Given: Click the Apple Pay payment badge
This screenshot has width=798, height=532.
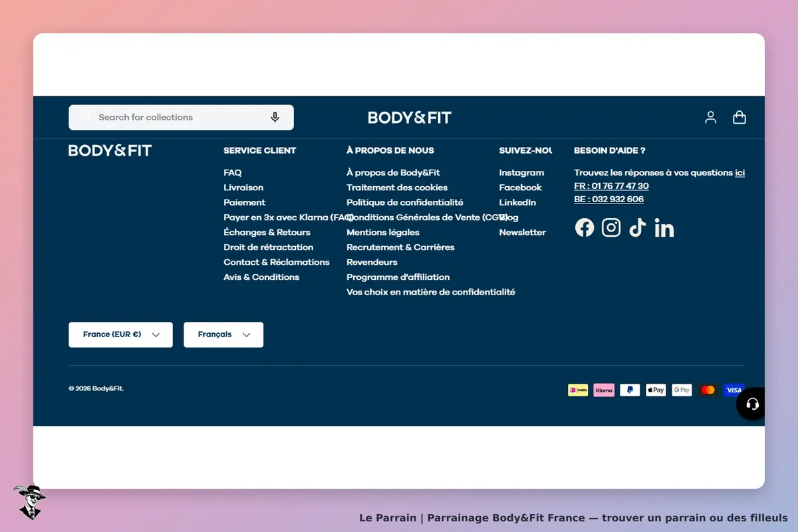Looking at the screenshot, I should 656,390.
